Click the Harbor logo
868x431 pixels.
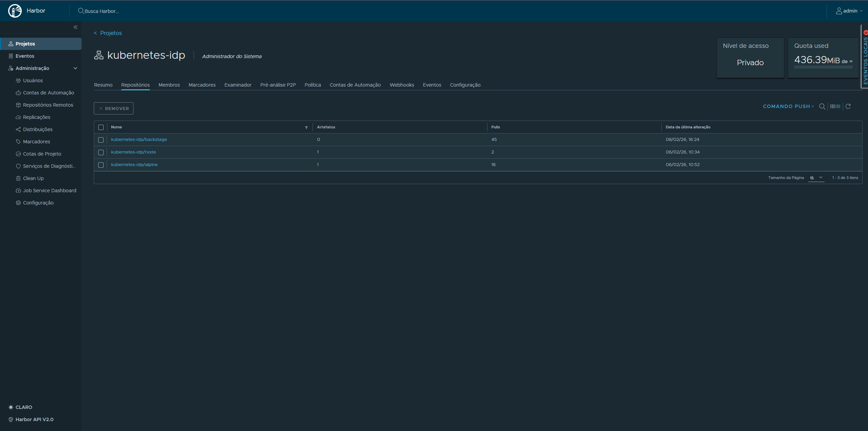[x=15, y=11]
